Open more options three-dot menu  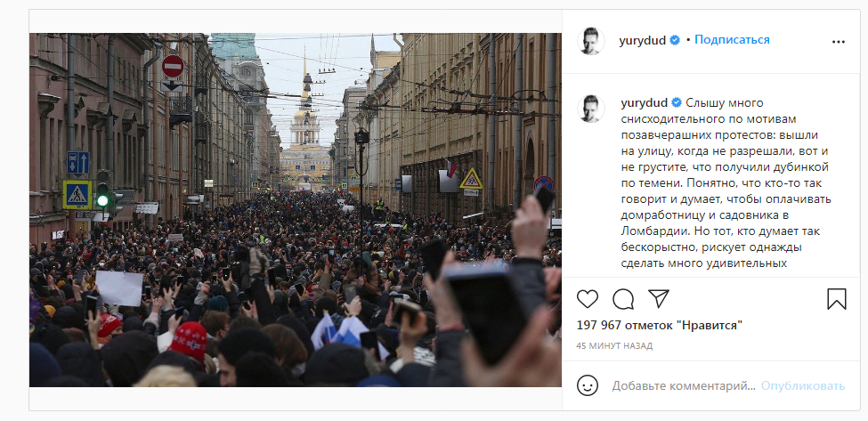(x=839, y=42)
